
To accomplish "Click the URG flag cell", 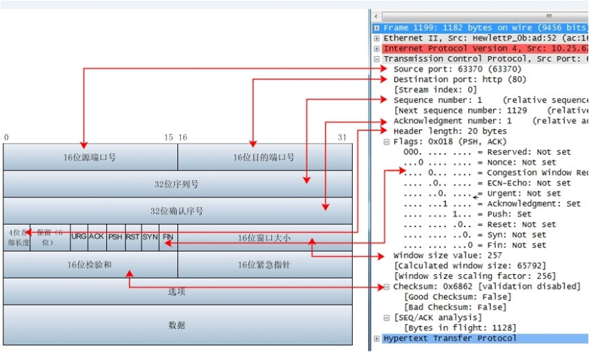I will pyautogui.click(x=79, y=238).
